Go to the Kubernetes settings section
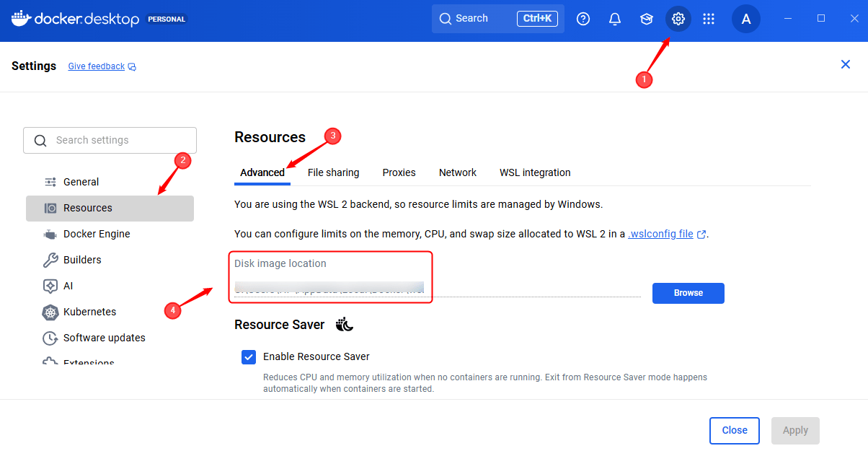 (x=89, y=312)
